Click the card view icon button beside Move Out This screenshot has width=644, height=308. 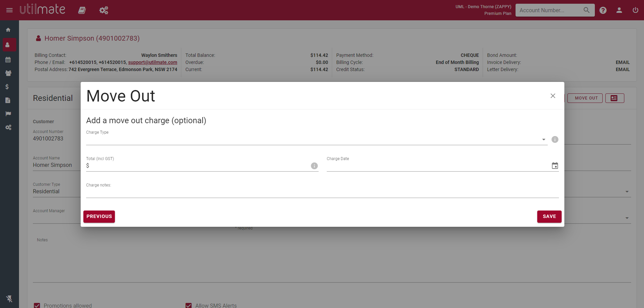click(x=615, y=98)
